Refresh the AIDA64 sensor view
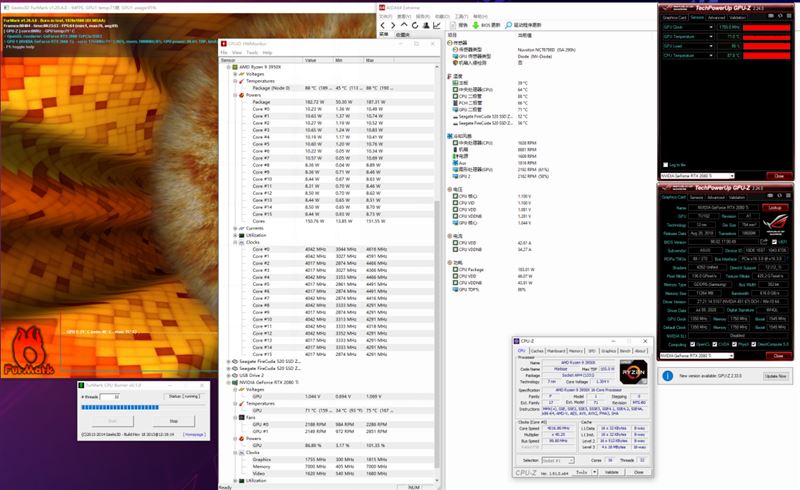 pyautogui.click(x=415, y=25)
